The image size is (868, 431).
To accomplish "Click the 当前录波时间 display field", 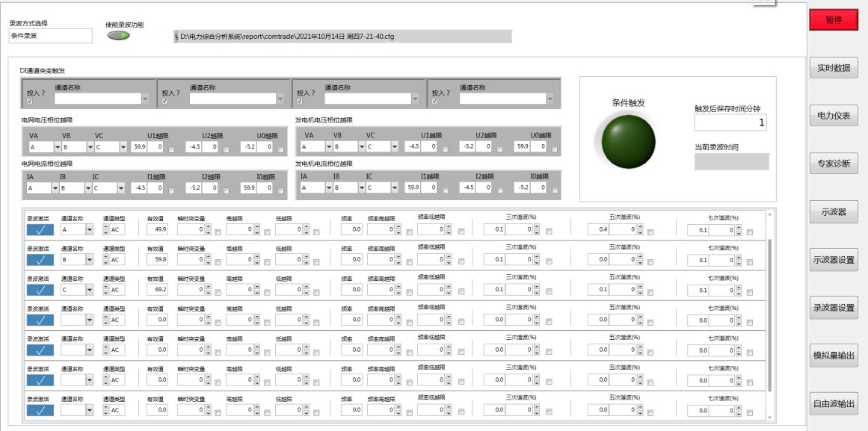I will click(732, 161).
